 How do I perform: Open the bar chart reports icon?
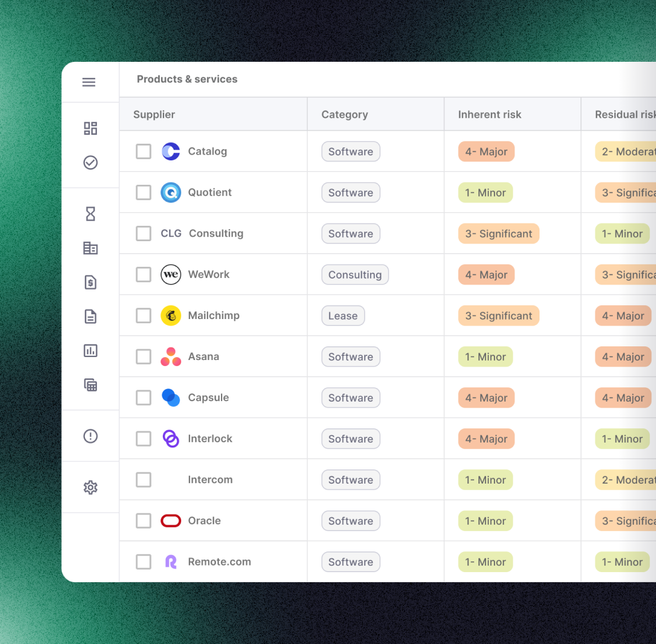[90, 351]
